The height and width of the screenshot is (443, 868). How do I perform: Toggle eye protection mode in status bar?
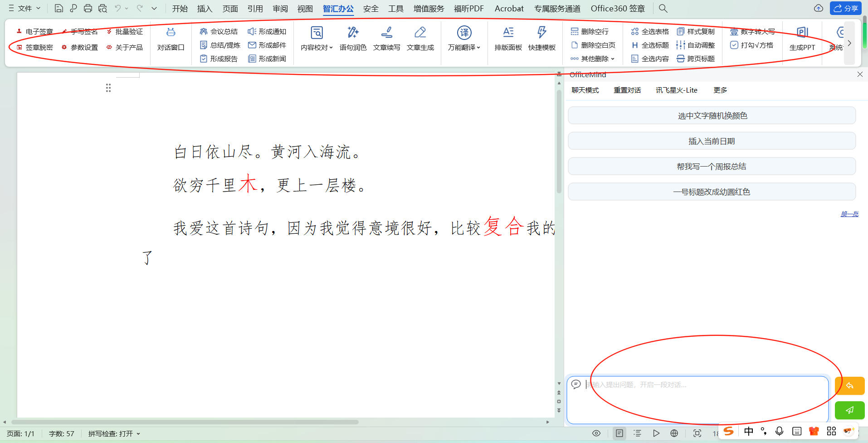click(596, 433)
